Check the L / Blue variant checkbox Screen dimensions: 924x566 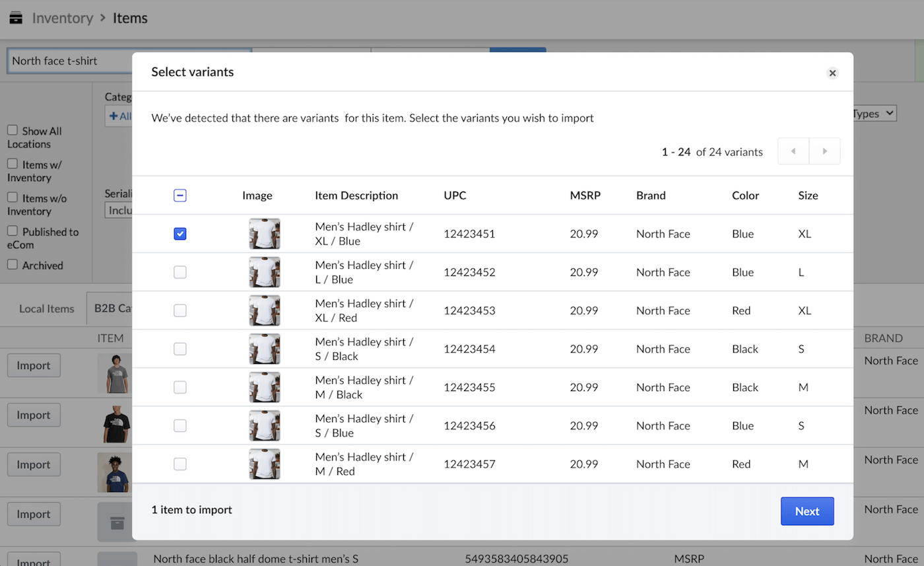pos(180,272)
